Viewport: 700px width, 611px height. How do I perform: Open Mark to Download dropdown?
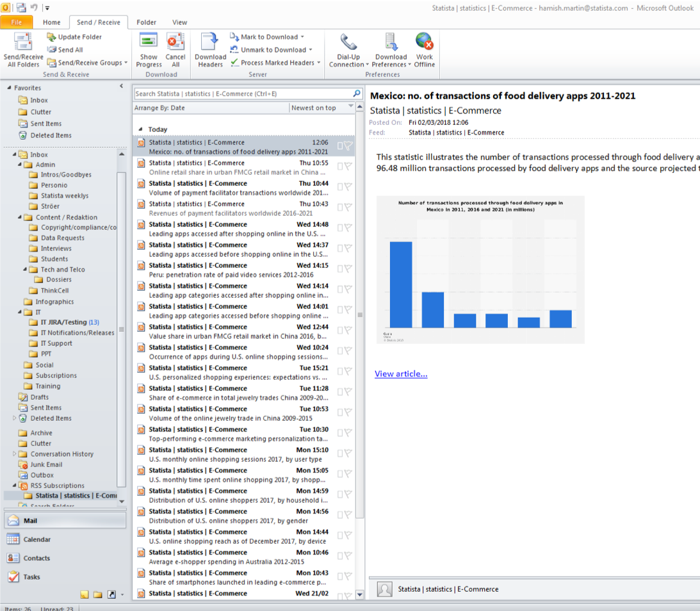(267, 37)
